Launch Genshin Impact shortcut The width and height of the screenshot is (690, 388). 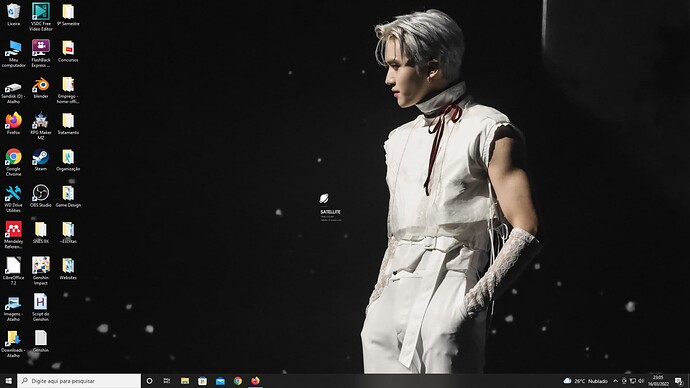coord(41,271)
